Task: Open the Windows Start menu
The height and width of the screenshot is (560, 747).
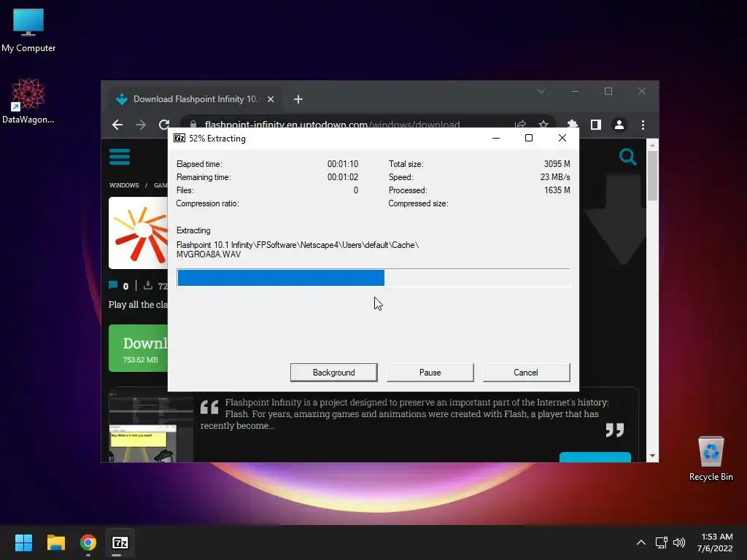Action: [23, 542]
